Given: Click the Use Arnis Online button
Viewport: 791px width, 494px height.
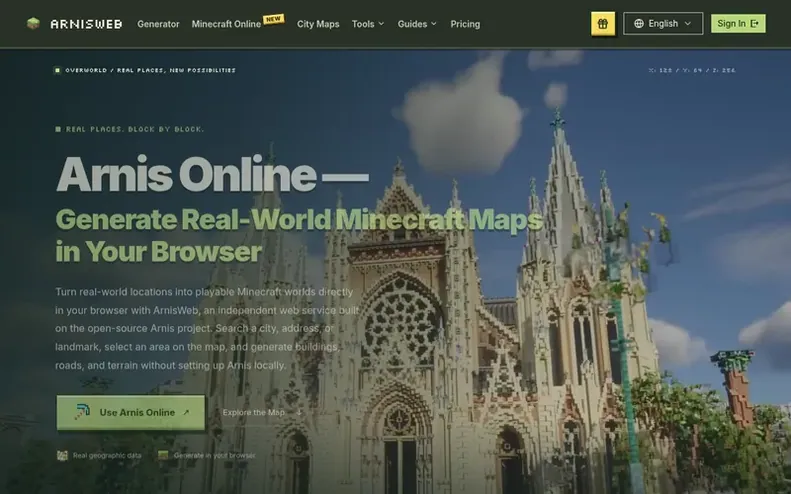Looking at the screenshot, I should coord(131,412).
